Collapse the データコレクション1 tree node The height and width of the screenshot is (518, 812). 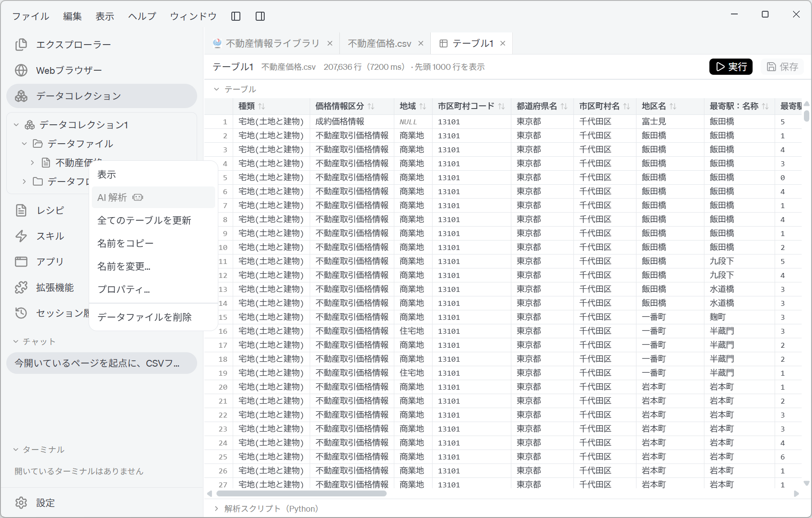(16, 125)
